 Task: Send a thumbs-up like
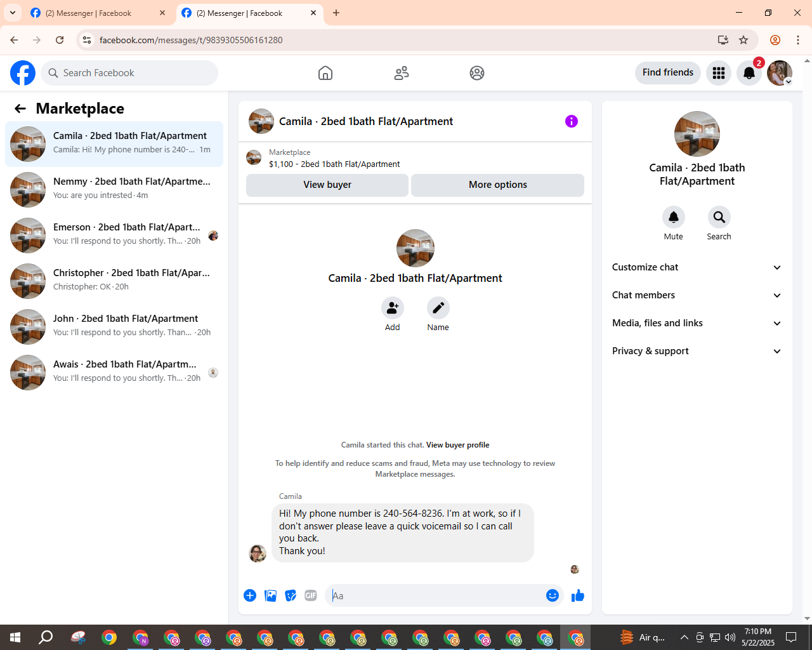[578, 595]
